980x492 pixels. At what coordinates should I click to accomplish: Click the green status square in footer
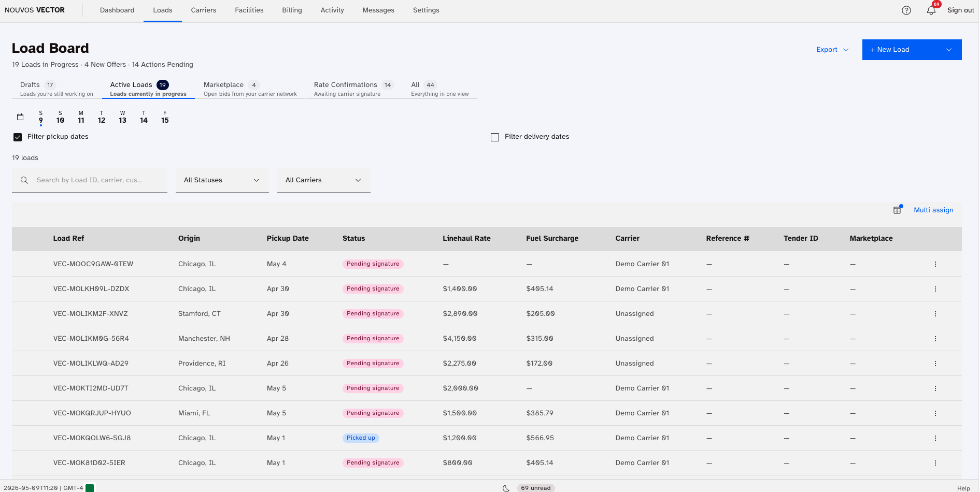point(90,488)
